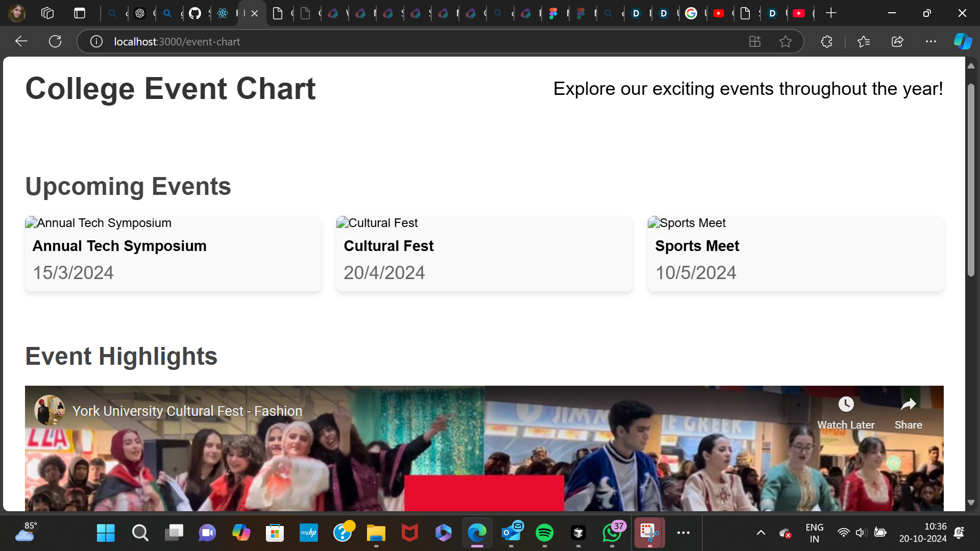The image size is (980, 551).
Task: Click York University Cultural Fest video title
Action: pyautogui.click(x=187, y=411)
